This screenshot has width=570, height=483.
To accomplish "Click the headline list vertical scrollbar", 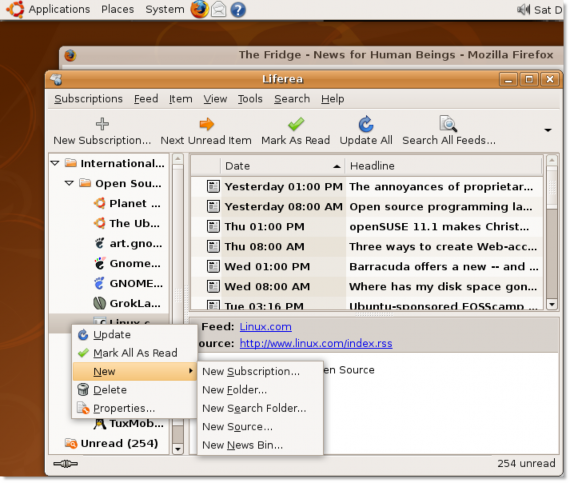I will (x=551, y=232).
